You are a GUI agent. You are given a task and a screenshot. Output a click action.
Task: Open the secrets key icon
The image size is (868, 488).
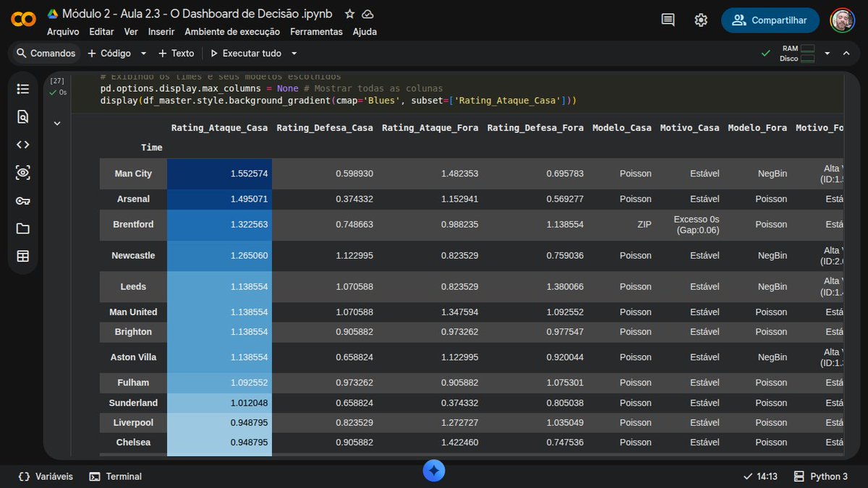(x=23, y=200)
